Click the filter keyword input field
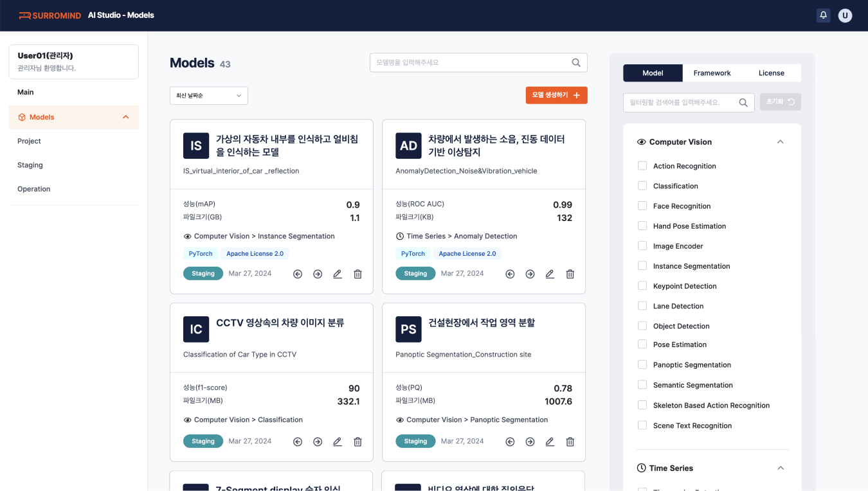The image size is (868, 491). [x=682, y=102]
